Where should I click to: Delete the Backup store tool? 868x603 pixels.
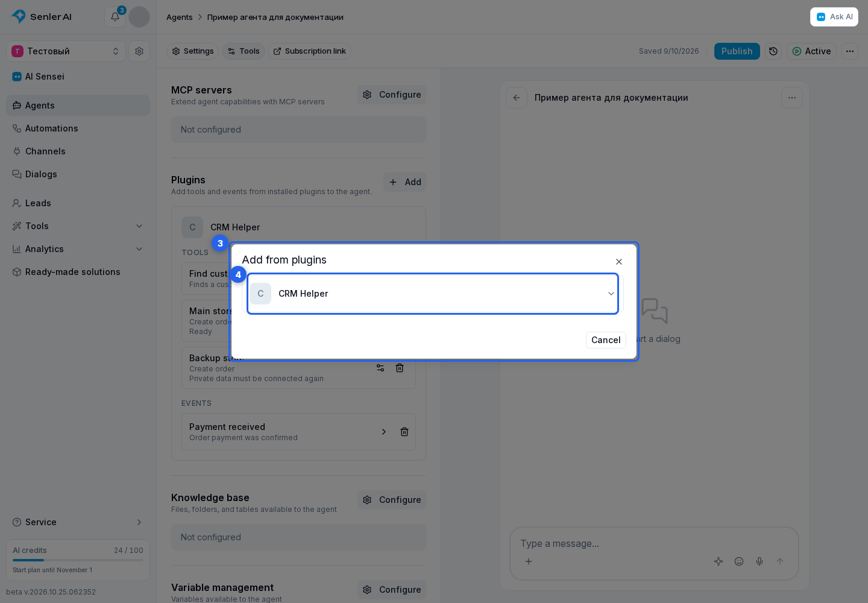click(400, 368)
